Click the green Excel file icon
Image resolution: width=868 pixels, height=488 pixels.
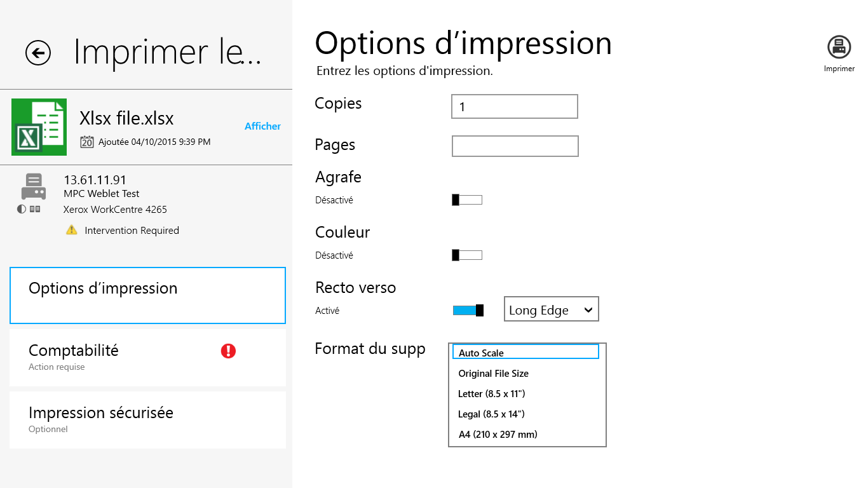(39, 127)
